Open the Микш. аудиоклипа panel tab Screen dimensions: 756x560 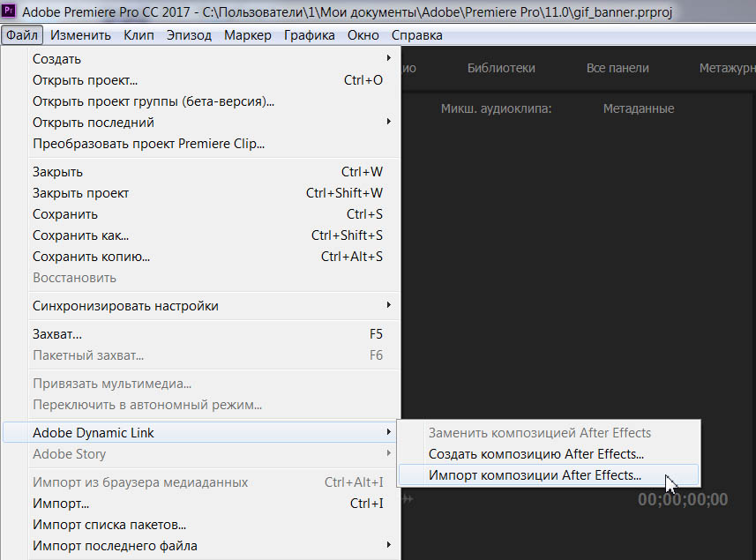496,108
